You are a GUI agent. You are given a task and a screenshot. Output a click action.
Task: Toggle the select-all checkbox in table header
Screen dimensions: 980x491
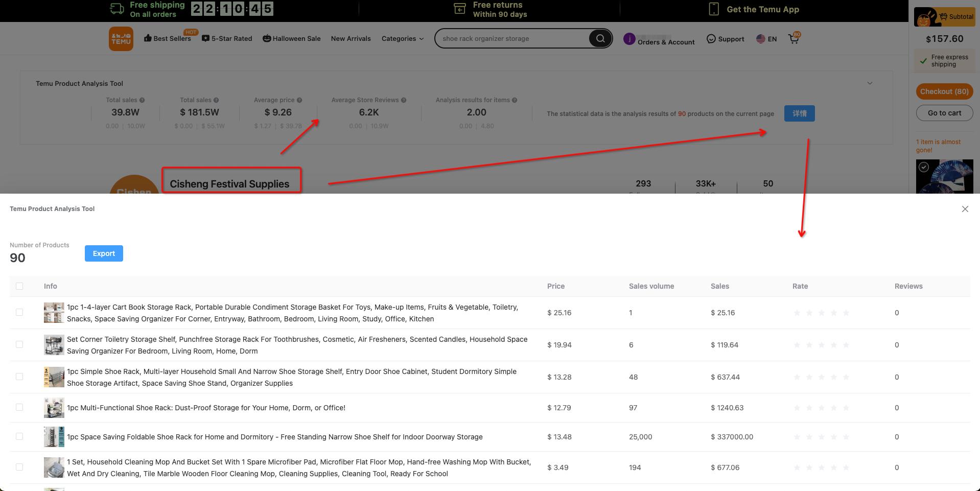[x=19, y=286]
